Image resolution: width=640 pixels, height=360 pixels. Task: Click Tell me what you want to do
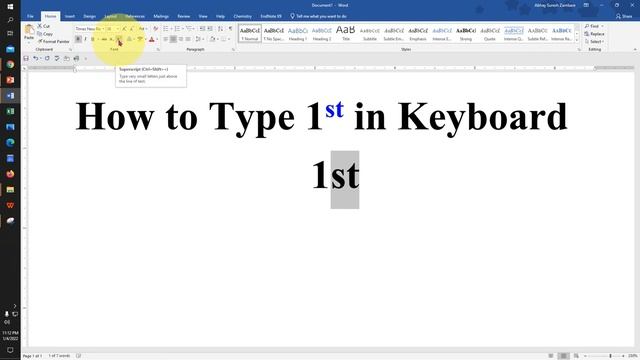(318, 16)
